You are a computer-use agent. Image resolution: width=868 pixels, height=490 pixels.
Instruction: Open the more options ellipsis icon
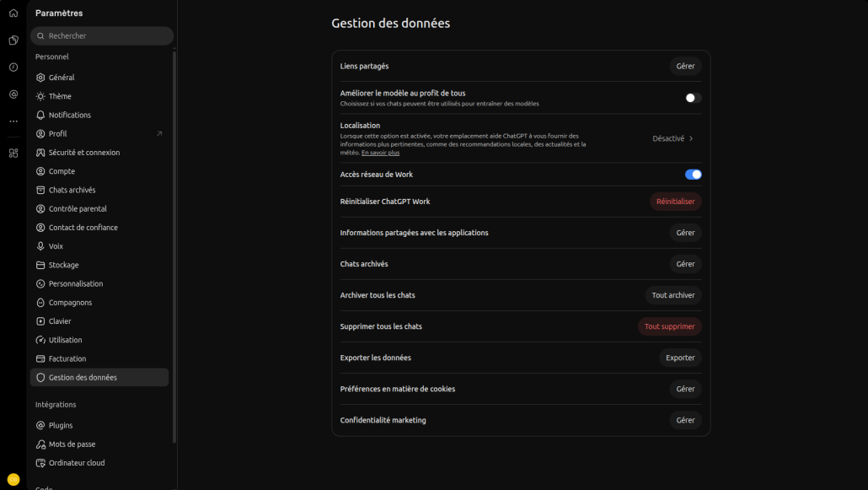[13, 121]
